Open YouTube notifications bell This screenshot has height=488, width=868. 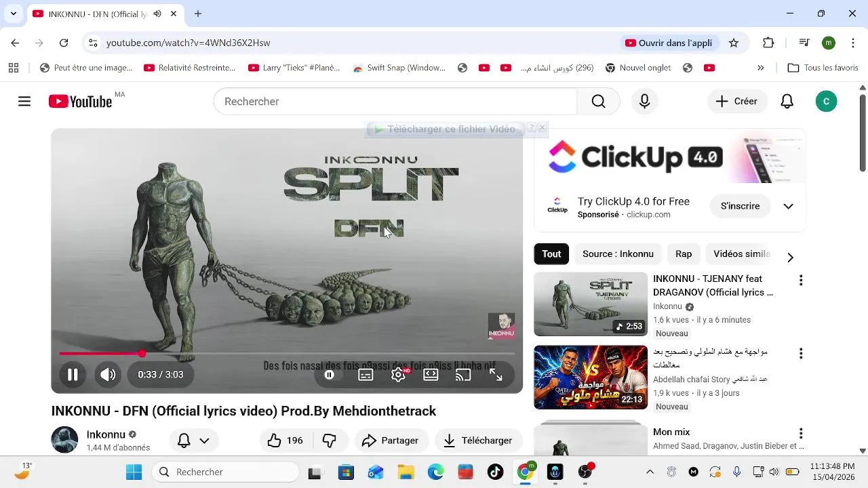(x=787, y=102)
